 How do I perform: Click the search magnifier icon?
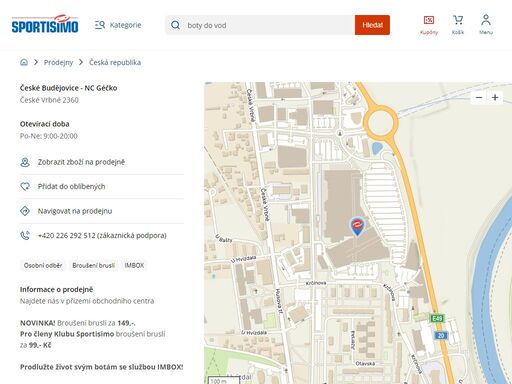pos(175,25)
